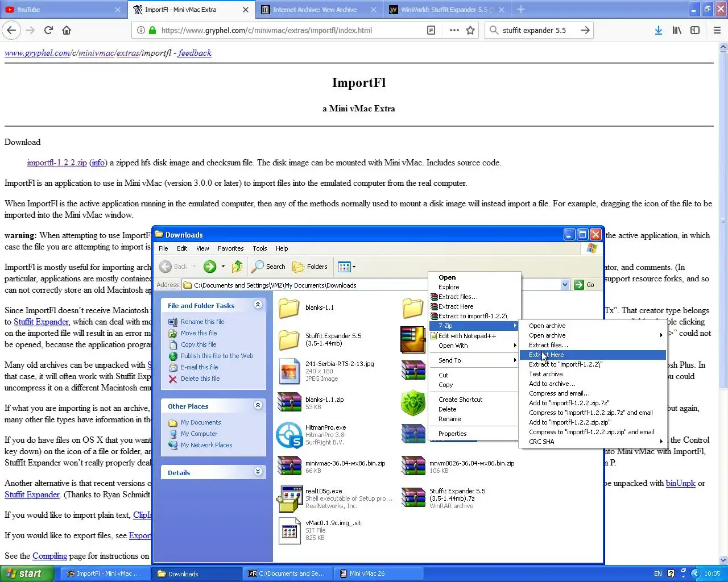This screenshot has width=728, height=582.
Task: Switch to C:\Documents and Se... taskbar item
Action: 288,573
